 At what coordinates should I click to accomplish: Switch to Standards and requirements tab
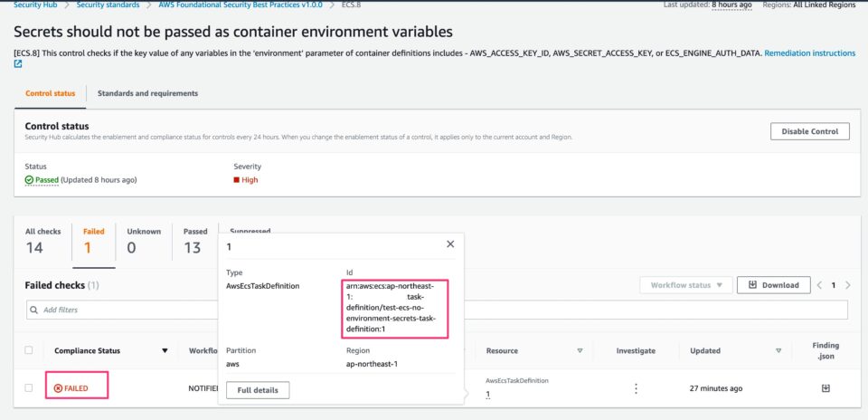[147, 93]
